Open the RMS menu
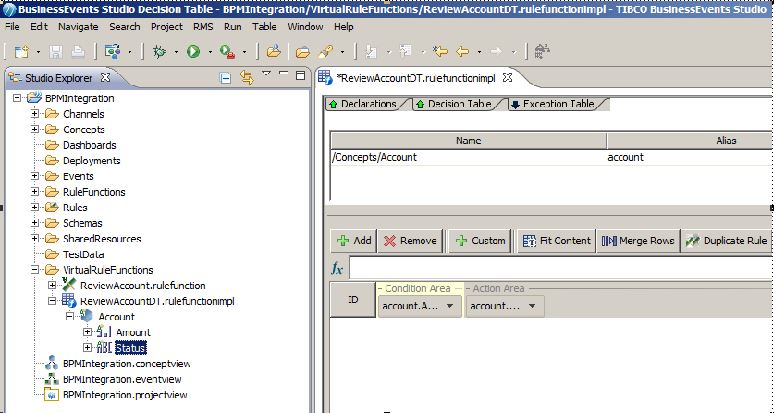The image size is (774, 413). pyautogui.click(x=203, y=27)
